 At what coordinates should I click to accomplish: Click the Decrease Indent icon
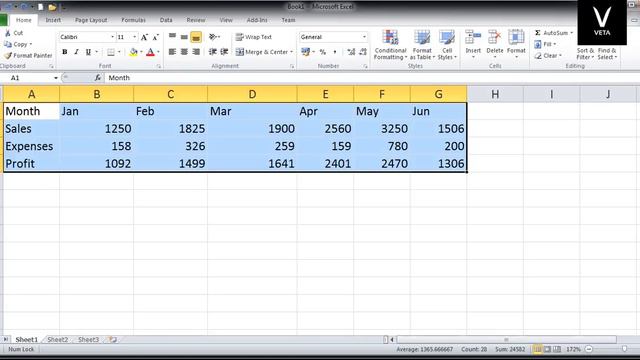coord(213,52)
